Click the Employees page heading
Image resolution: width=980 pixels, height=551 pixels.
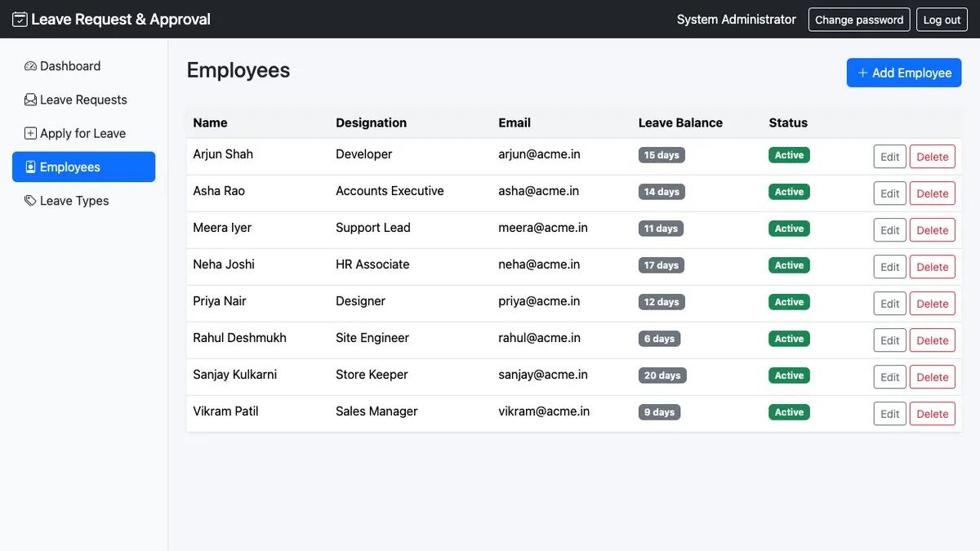tap(238, 70)
